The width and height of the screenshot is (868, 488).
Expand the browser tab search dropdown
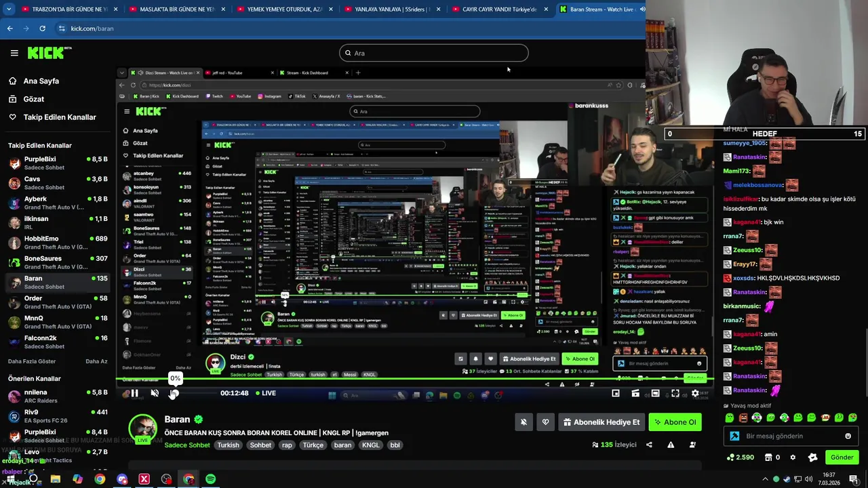click(x=9, y=9)
